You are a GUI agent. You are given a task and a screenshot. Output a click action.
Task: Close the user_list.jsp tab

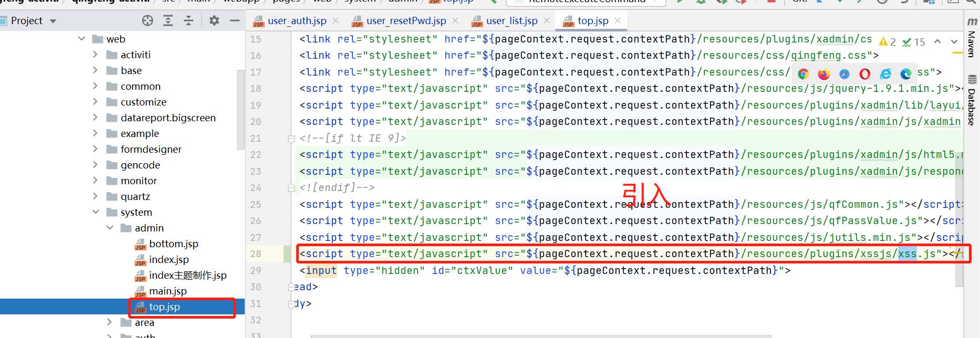click(x=547, y=20)
